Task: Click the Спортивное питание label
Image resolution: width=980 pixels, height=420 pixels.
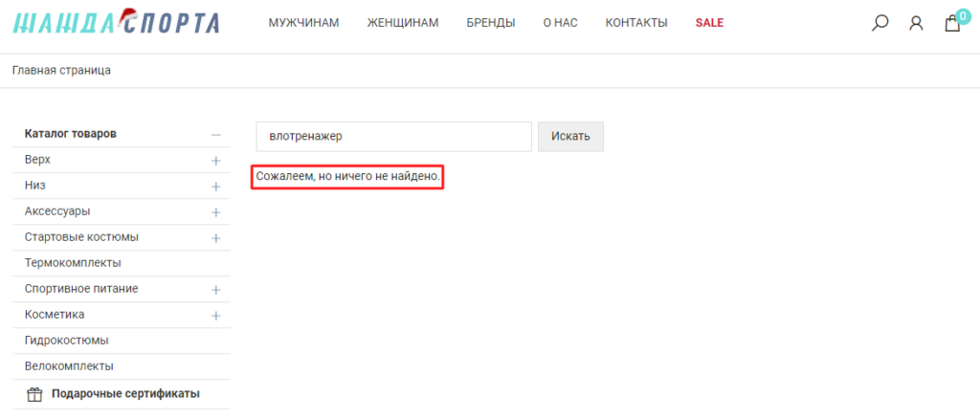Action: (x=82, y=289)
